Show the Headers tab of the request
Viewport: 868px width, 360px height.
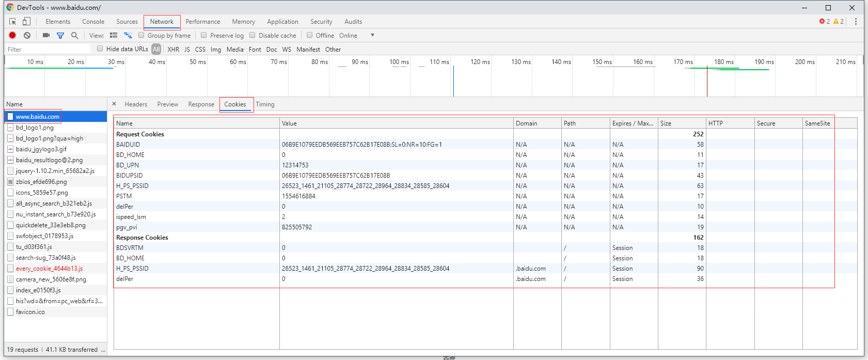tap(136, 104)
